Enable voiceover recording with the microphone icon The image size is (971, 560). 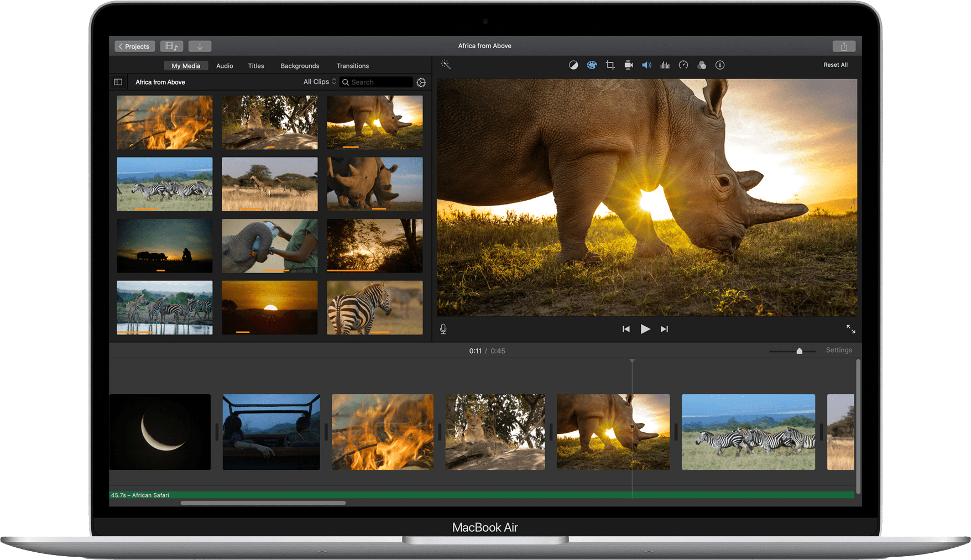click(443, 329)
